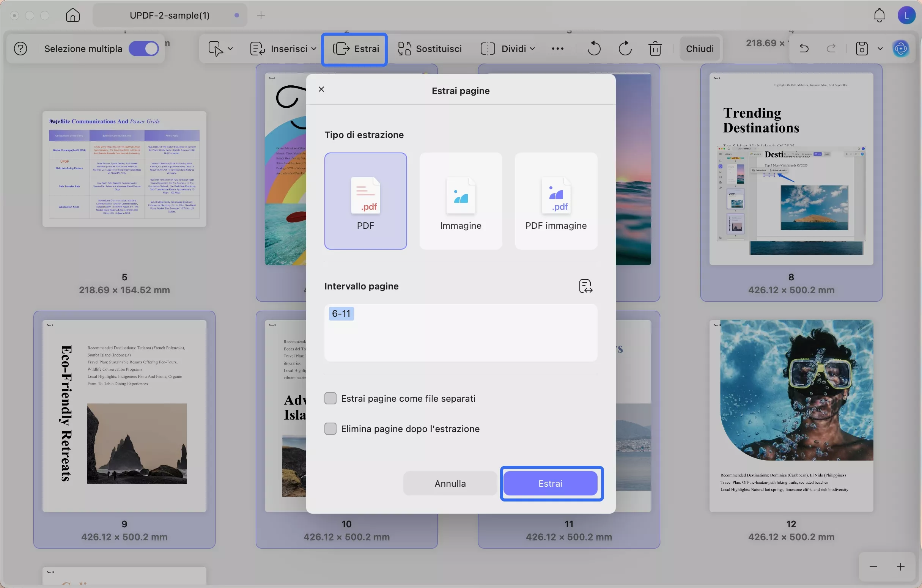Click the Annulla button
The image size is (922, 588).
(450, 484)
